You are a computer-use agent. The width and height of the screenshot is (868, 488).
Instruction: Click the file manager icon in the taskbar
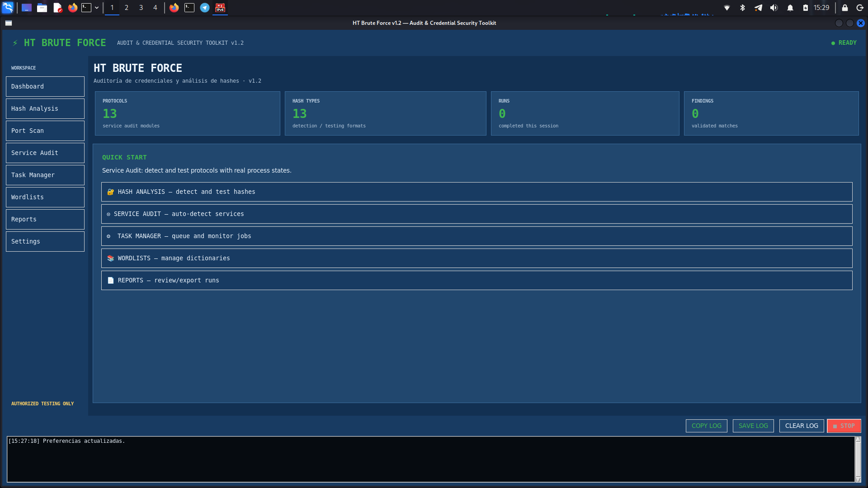coord(42,8)
